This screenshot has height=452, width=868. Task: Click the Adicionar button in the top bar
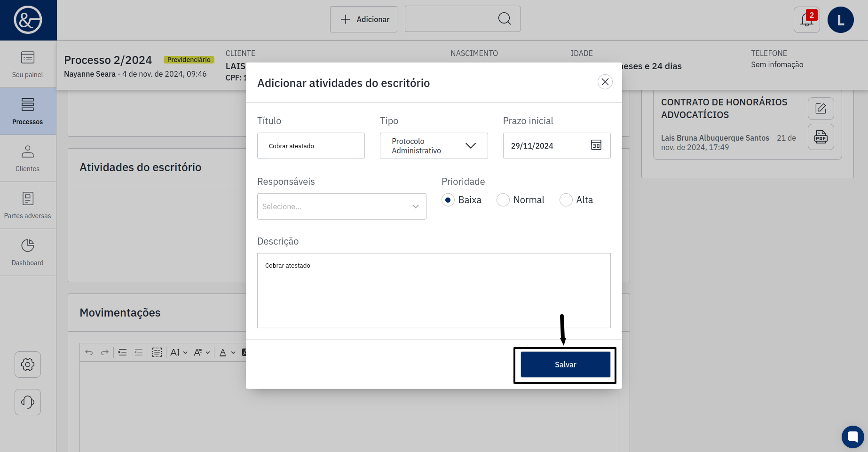point(363,19)
